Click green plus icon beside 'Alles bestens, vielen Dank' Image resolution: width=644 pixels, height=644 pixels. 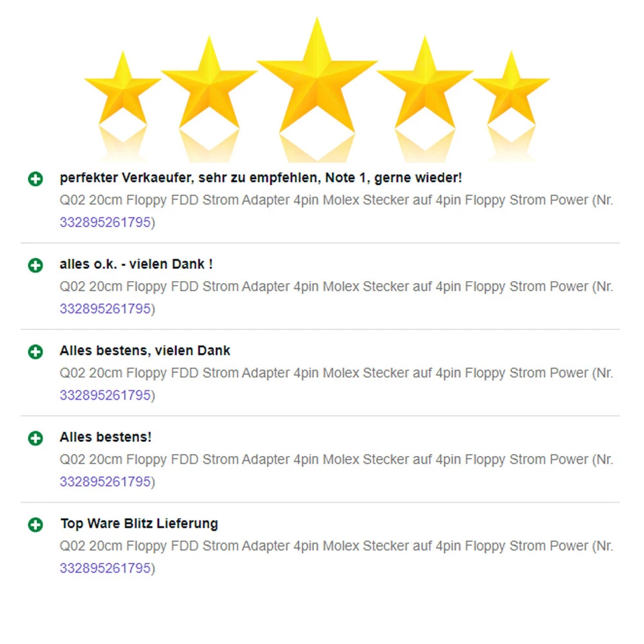coord(36,352)
